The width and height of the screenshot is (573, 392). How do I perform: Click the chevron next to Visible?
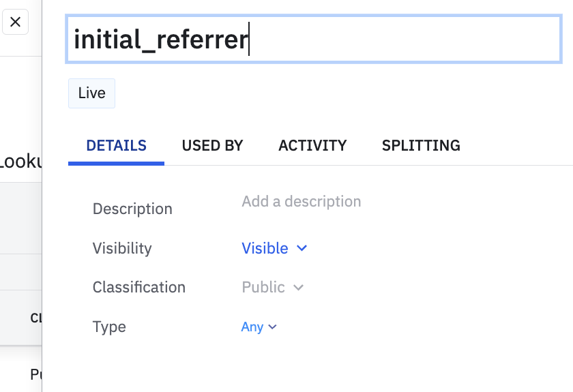302,248
